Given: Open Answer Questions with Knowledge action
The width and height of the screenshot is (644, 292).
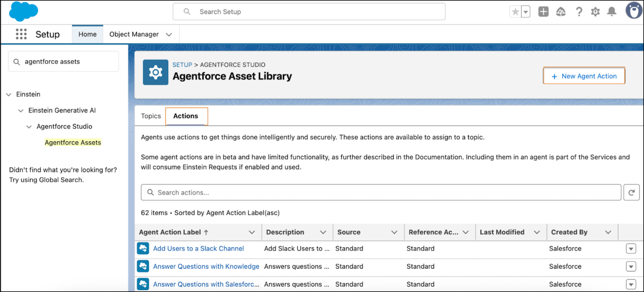Looking at the screenshot, I should coord(206,266).
